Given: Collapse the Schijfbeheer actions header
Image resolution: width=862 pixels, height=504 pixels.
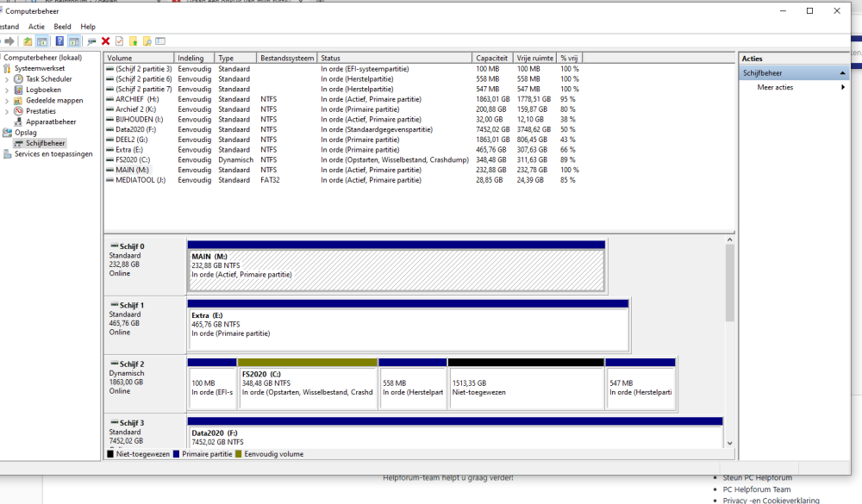Looking at the screenshot, I should pos(843,73).
